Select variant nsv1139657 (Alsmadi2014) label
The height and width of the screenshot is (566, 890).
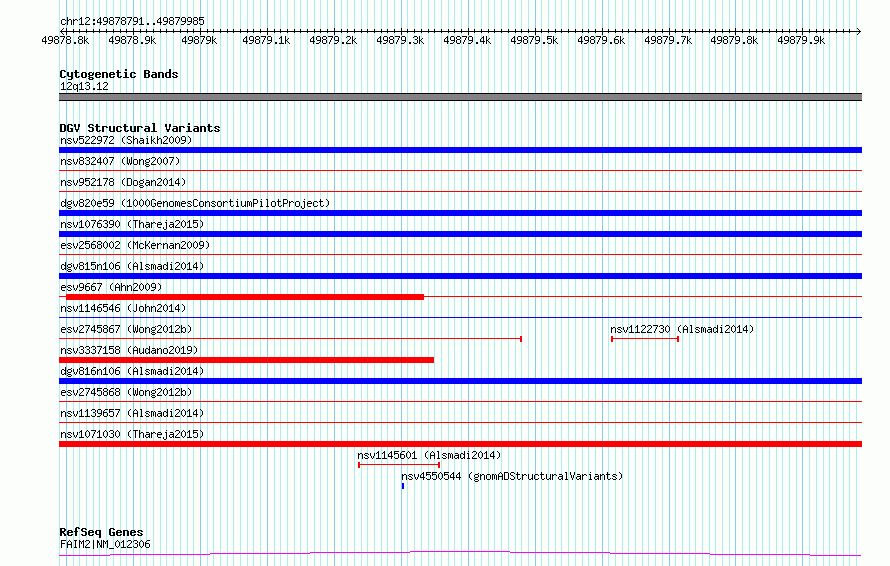point(132,413)
